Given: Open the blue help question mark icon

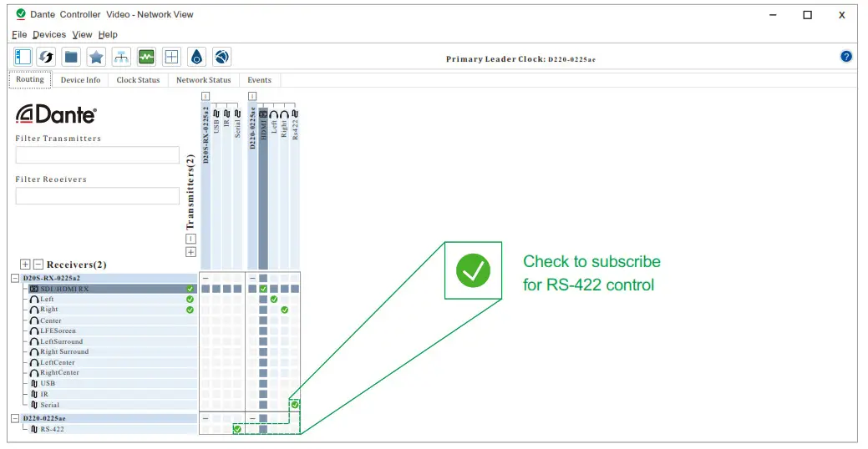Looking at the screenshot, I should (x=845, y=56).
